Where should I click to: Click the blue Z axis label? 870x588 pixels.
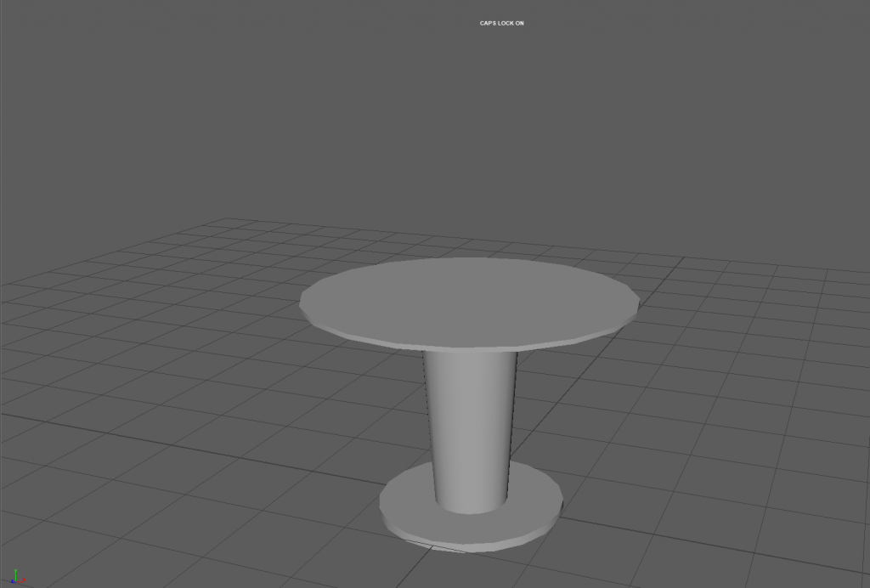(11, 581)
